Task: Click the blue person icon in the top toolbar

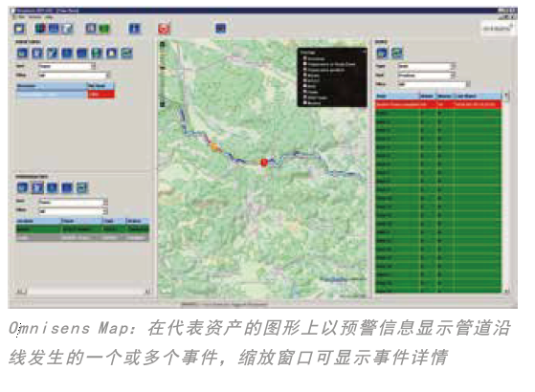Action: pyautogui.click(x=134, y=29)
